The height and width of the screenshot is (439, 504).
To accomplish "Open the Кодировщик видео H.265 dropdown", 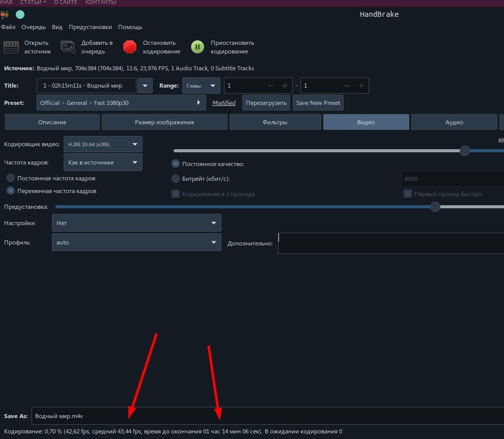I will click(x=103, y=145).
